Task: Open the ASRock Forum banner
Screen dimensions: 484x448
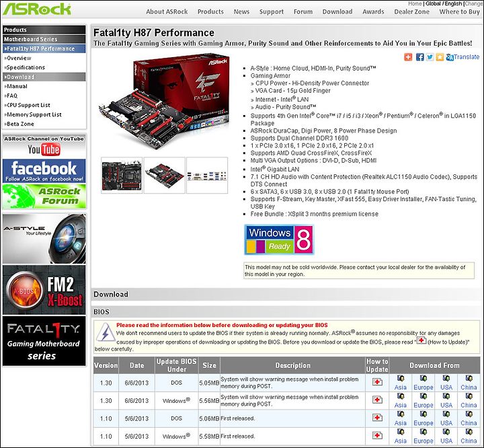Action: point(44,196)
